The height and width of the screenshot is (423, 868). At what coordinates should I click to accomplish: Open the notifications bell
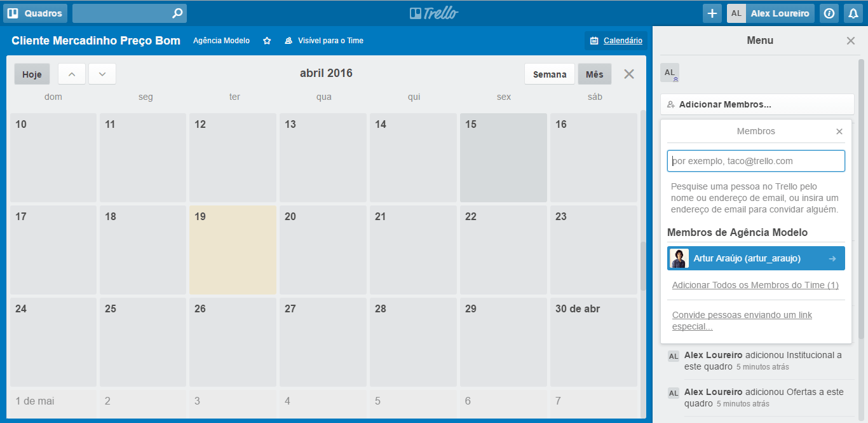click(853, 13)
